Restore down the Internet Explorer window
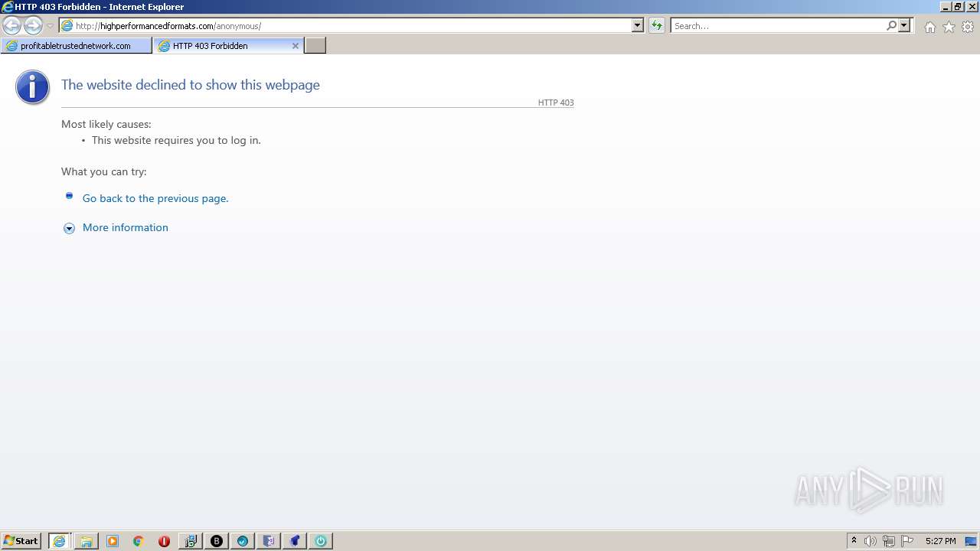This screenshot has height=551, width=980. (x=958, y=7)
